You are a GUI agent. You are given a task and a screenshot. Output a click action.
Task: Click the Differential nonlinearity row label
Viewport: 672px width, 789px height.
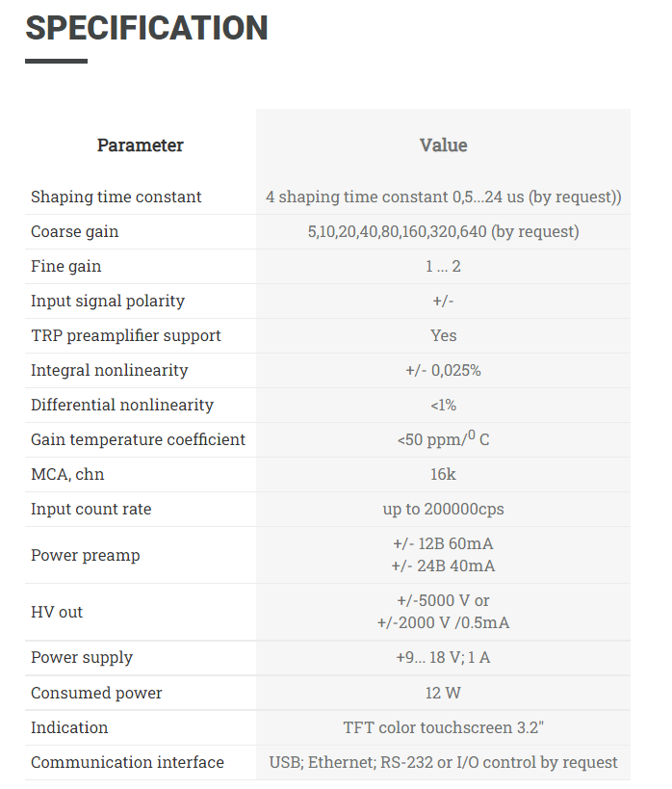tap(122, 405)
